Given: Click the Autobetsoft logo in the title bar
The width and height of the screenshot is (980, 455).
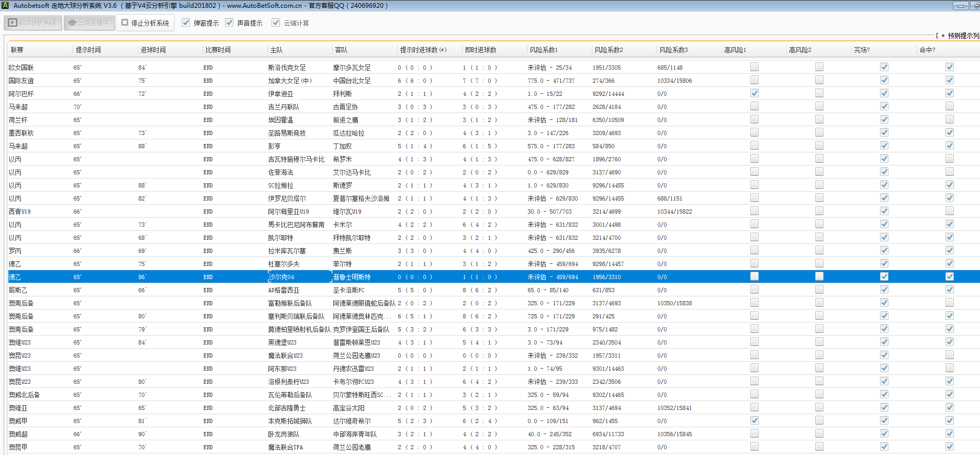Looking at the screenshot, I should (5, 5).
